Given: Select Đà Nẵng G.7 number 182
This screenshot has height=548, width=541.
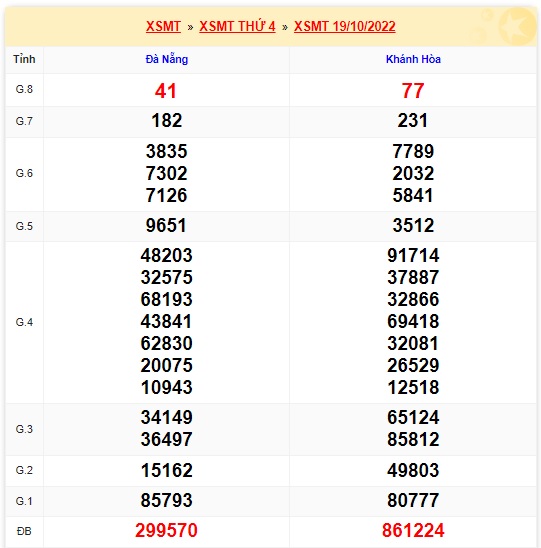Looking at the screenshot, I should click(x=167, y=121).
